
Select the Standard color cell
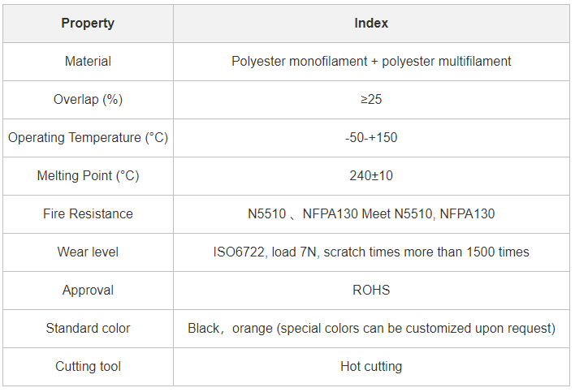click(x=88, y=329)
